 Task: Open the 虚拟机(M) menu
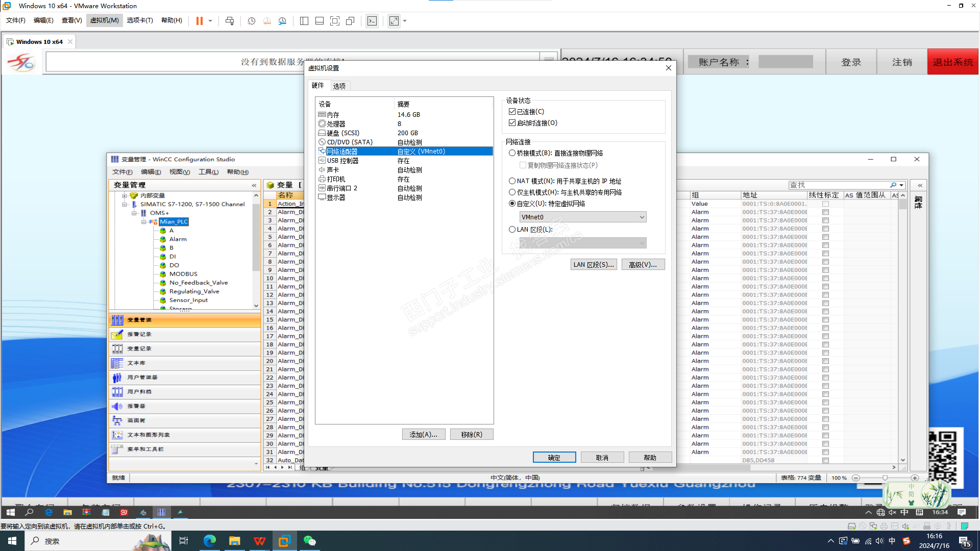point(105,20)
